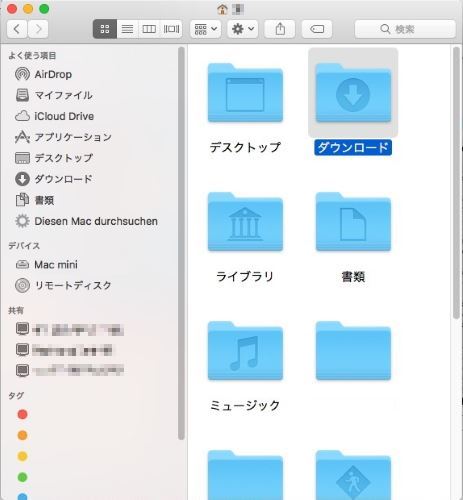Select the デスクトップ folder icon
Image resolution: width=463 pixels, height=500 pixels.
click(x=245, y=93)
